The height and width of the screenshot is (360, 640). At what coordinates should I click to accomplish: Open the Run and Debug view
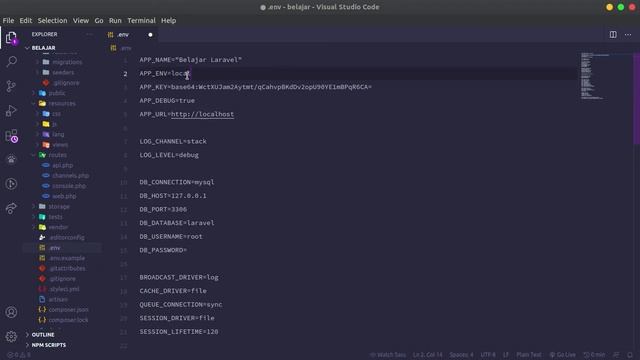[x=11, y=111]
